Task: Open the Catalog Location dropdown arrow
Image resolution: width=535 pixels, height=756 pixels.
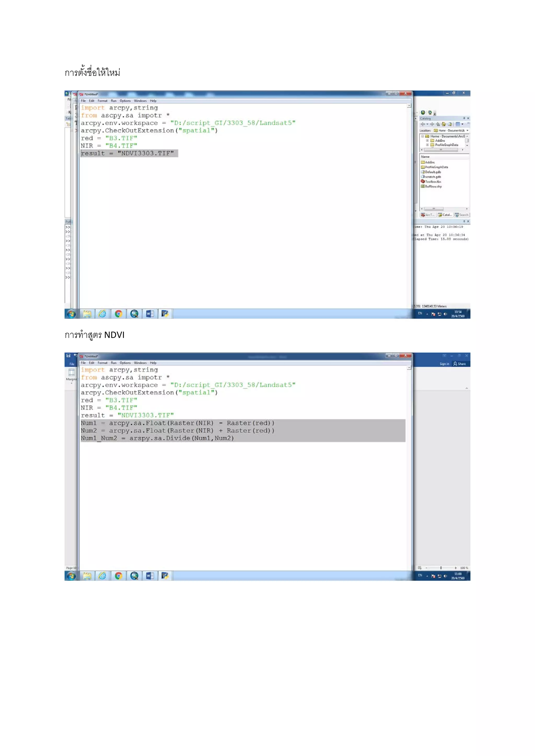Action: (x=467, y=130)
